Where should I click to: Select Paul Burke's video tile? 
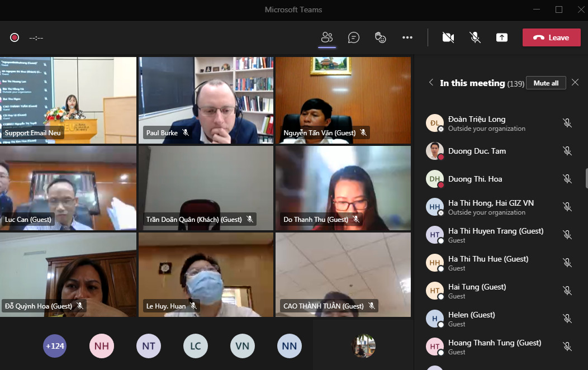(206, 100)
